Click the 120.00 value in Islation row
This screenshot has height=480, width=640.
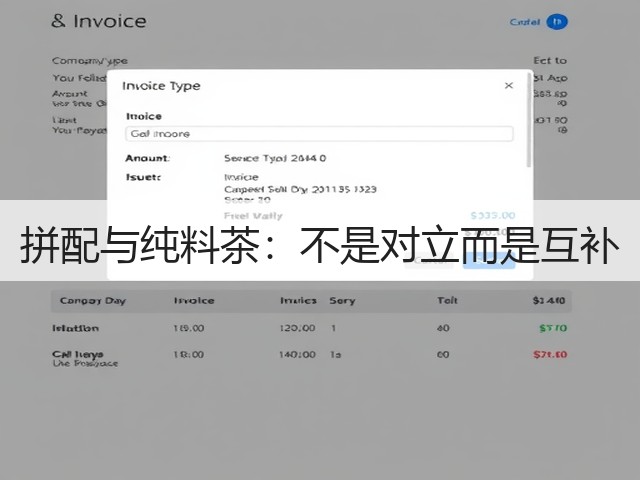[297, 328]
